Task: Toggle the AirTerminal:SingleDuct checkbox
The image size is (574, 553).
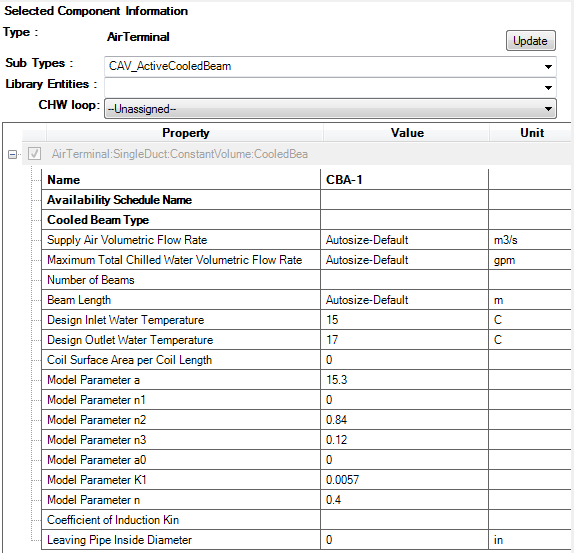Action: coord(34,154)
